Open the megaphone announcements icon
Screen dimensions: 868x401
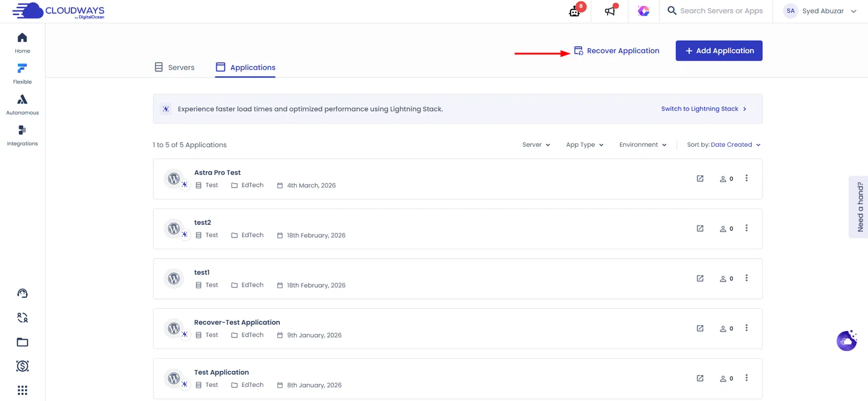pyautogui.click(x=610, y=11)
